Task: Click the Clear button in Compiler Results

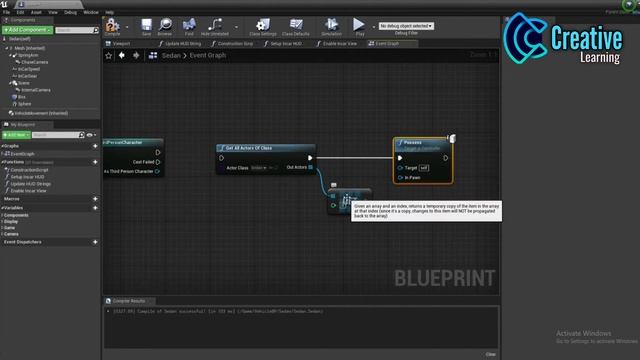Action: (491, 354)
